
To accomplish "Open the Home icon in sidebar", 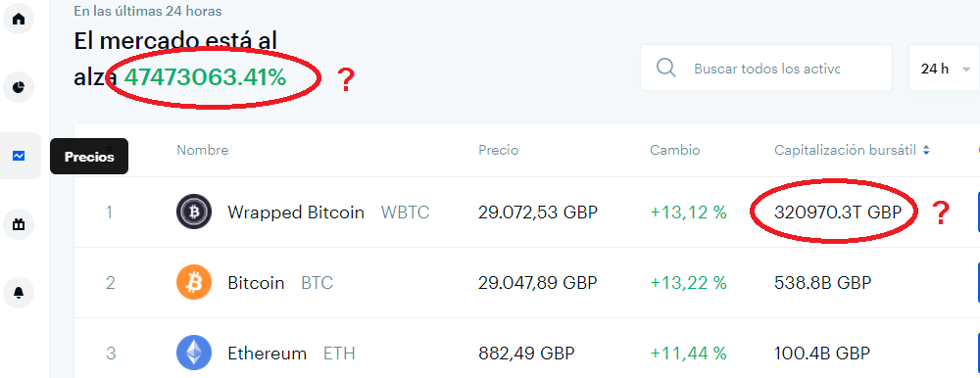I will 19,19.
